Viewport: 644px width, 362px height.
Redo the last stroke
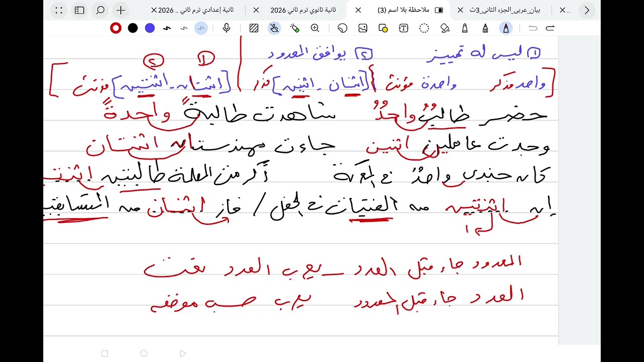coord(550,28)
